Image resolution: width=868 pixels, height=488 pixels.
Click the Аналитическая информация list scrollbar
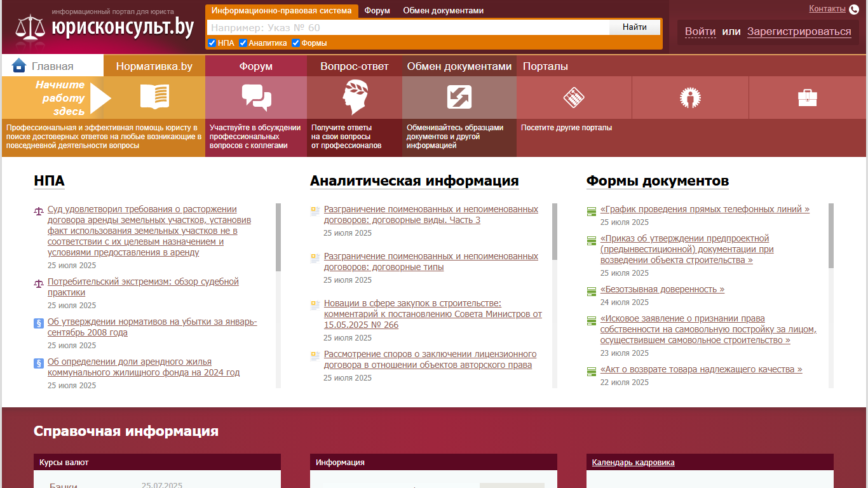point(555,232)
